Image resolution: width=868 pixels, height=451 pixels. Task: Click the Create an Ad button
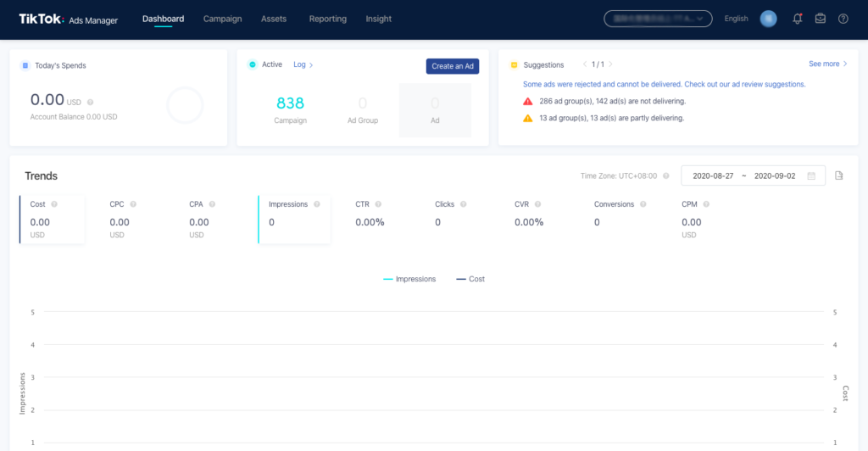(453, 66)
